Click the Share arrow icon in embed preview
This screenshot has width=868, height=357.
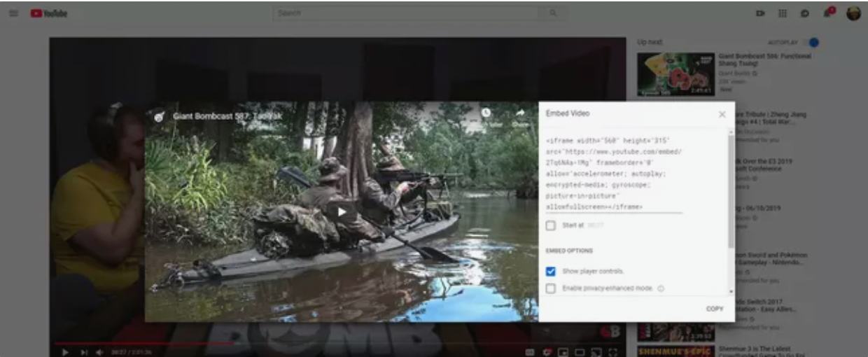pyautogui.click(x=520, y=113)
